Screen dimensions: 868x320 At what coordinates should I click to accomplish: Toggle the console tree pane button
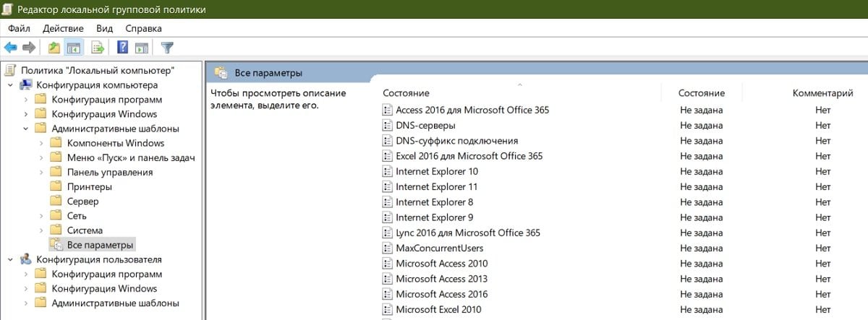tap(73, 48)
